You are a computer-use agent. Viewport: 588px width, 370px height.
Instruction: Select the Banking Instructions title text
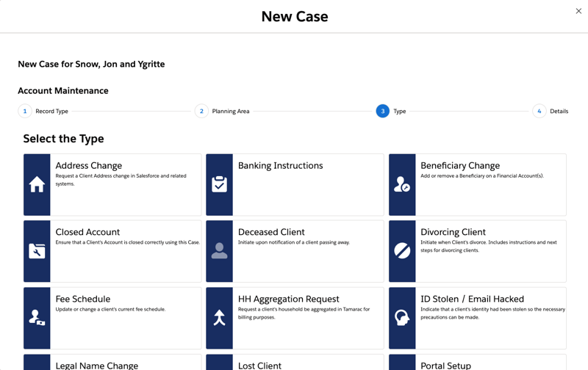coord(280,166)
